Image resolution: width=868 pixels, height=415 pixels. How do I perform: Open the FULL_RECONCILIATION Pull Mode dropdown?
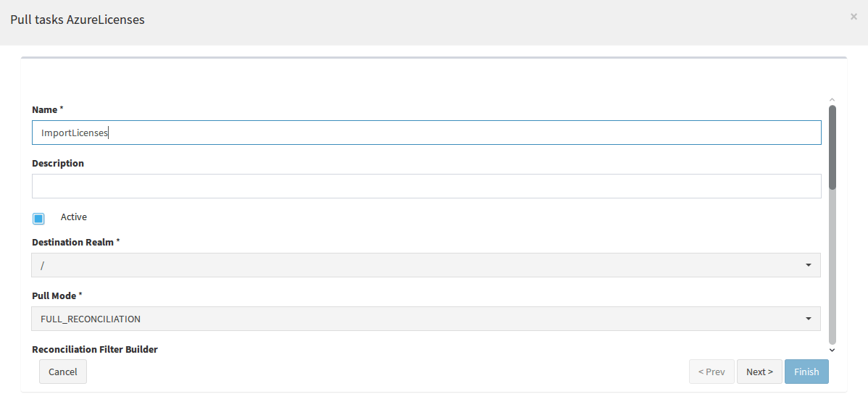coord(426,319)
